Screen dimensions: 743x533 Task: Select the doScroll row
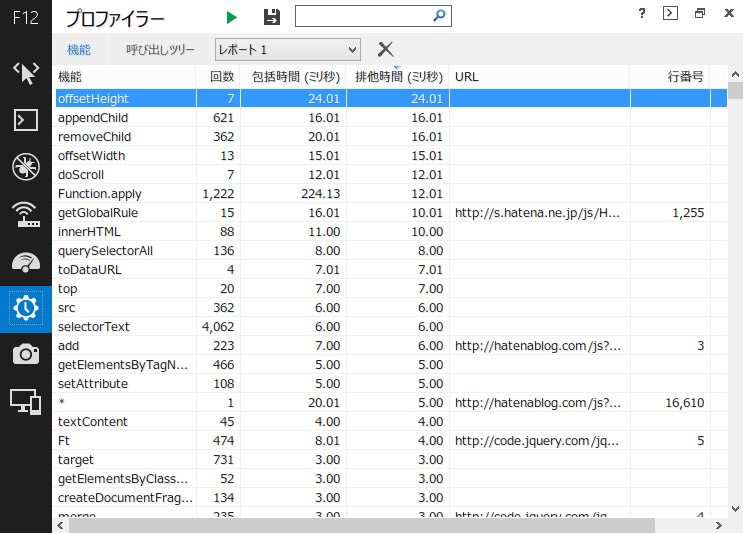pyautogui.click(x=391, y=174)
